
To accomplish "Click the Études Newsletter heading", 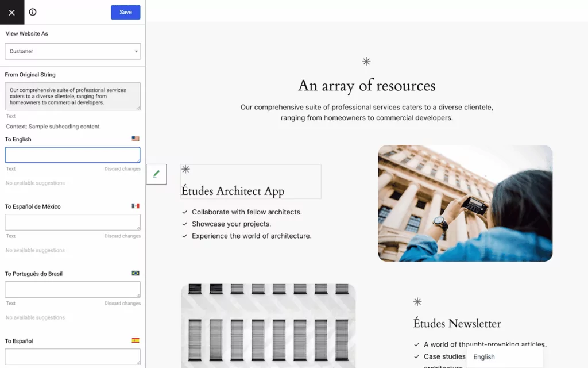I will pos(457,324).
